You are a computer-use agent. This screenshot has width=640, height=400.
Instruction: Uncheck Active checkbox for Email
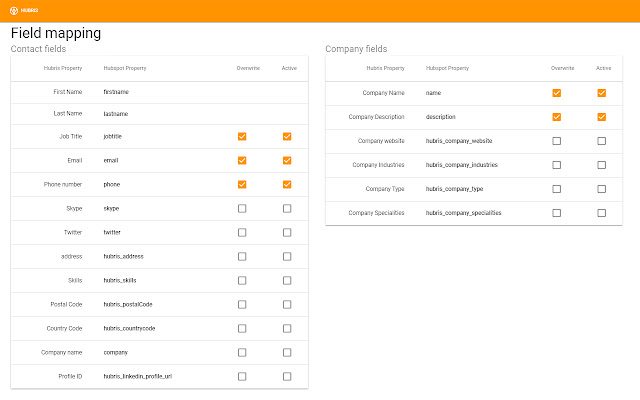point(287,160)
